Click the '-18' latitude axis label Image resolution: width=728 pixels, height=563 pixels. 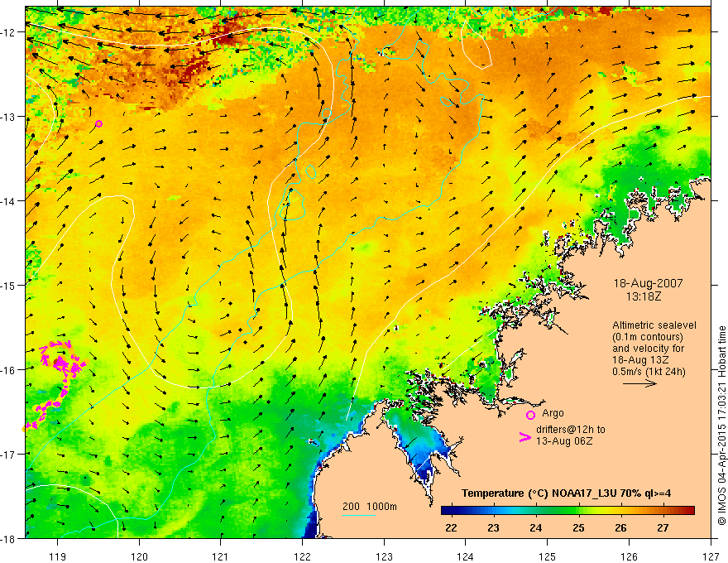9,538
